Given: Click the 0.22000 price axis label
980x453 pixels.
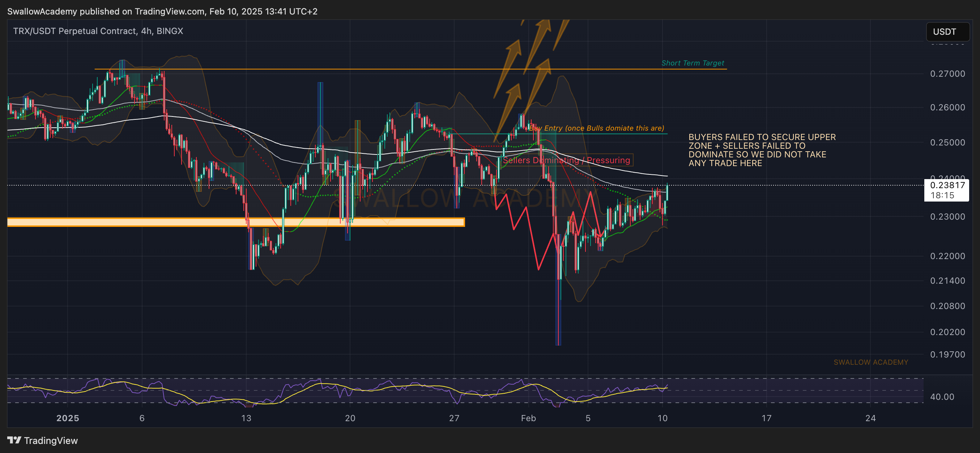Looking at the screenshot, I should (947, 256).
